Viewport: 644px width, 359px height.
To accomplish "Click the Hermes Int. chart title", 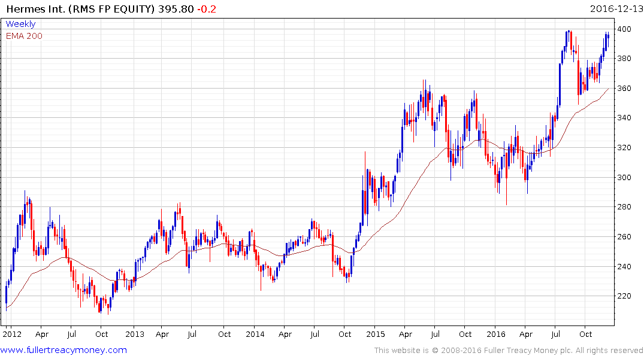I will pos(80,9).
